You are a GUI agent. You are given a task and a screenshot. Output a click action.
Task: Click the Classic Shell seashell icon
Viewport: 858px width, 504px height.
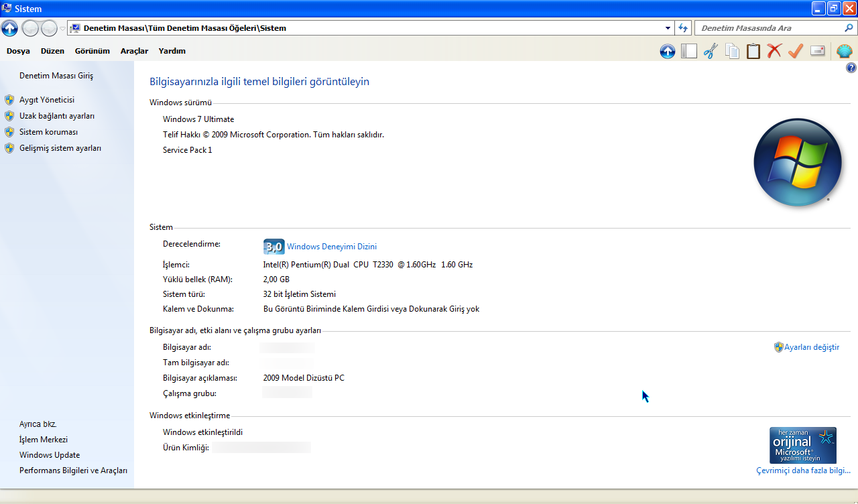point(845,51)
